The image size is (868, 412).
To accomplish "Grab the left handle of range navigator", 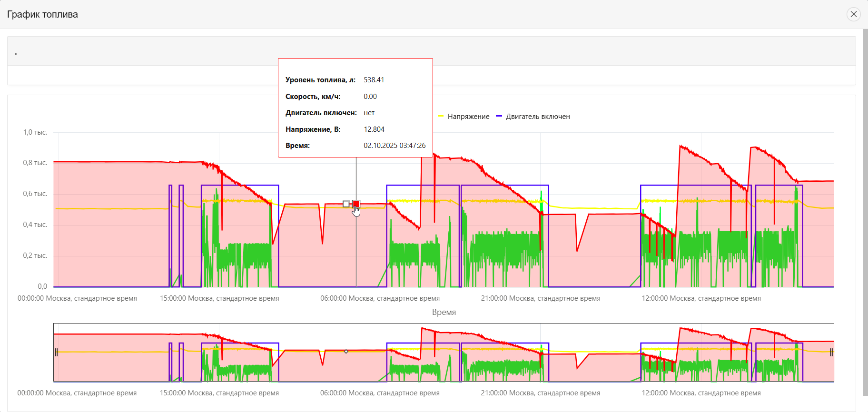I will click(56, 352).
